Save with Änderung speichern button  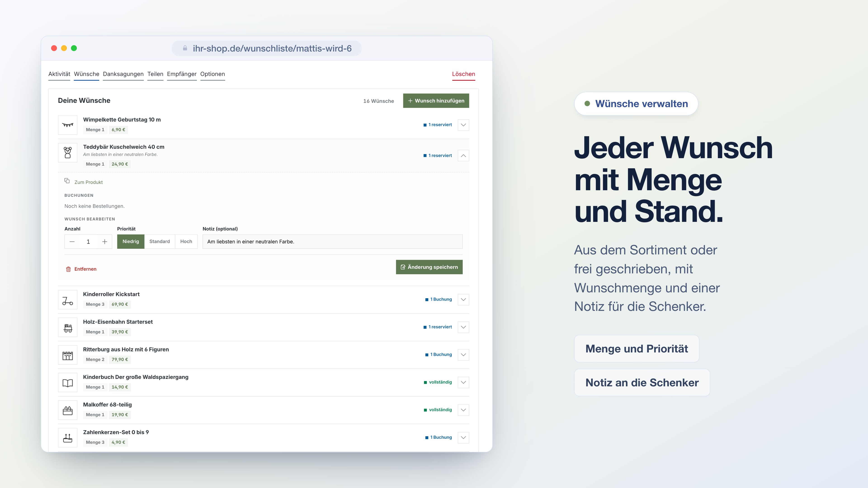(429, 267)
